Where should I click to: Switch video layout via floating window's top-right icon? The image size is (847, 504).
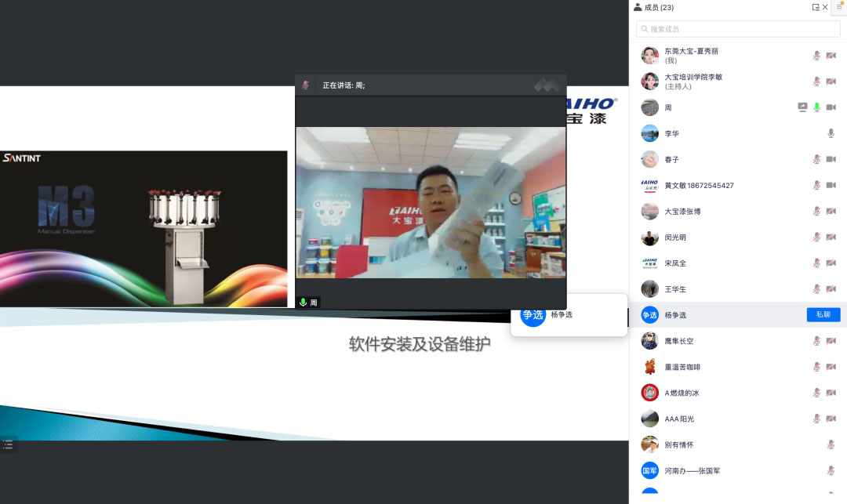(547, 85)
